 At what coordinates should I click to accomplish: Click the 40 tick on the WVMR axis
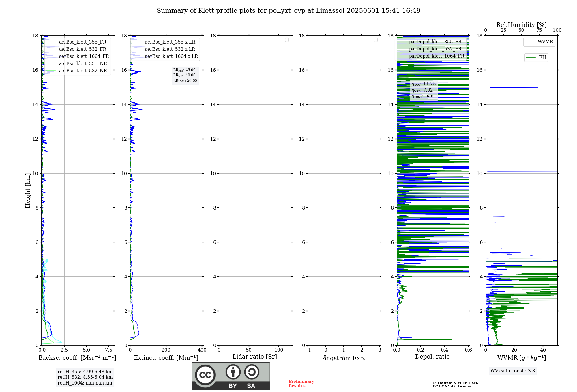(x=543, y=350)
